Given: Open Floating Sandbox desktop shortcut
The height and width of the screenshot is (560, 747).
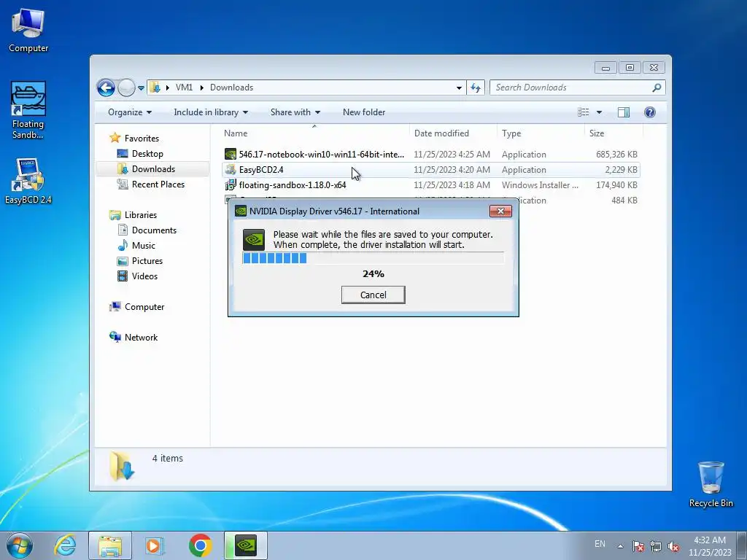Looking at the screenshot, I should [x=28, y=111].
